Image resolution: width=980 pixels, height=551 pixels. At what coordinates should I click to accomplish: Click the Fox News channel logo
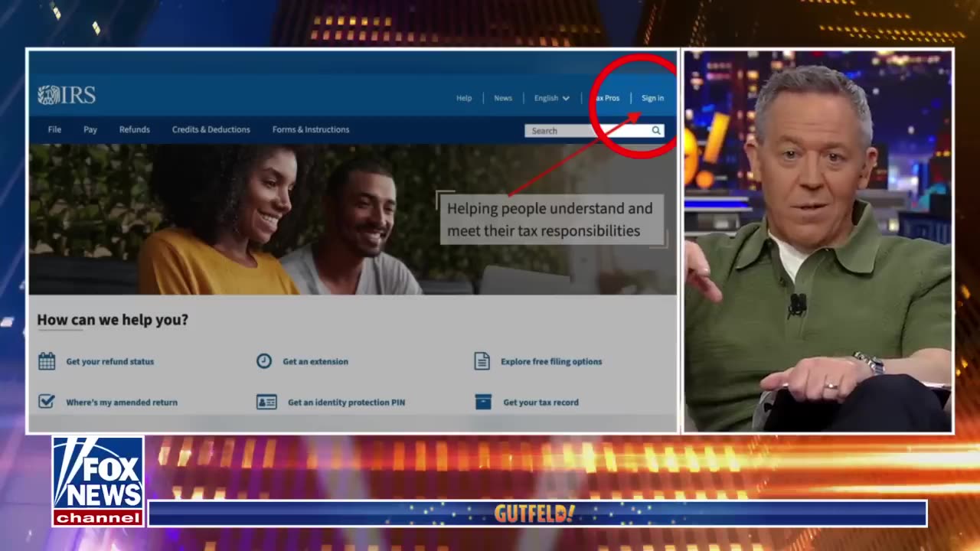tap(98, 481)
